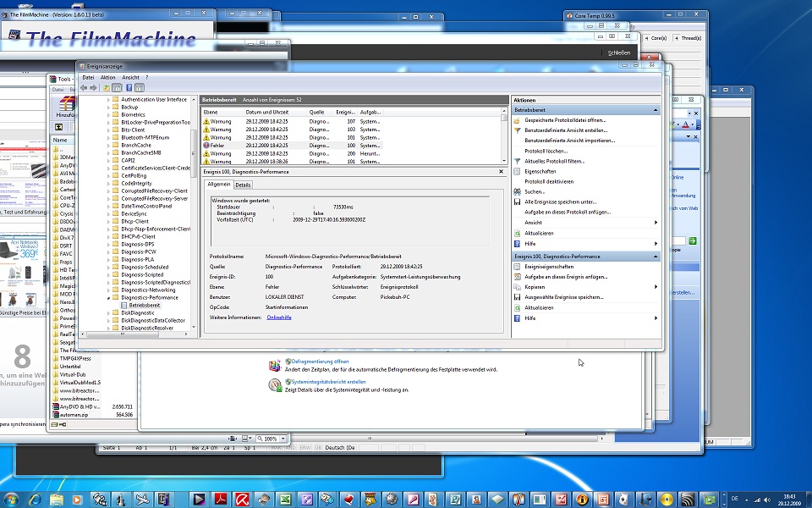Viewport: 812px width, 508px height.
Task: Click the Onlinehilfe link
Action: 279,317
